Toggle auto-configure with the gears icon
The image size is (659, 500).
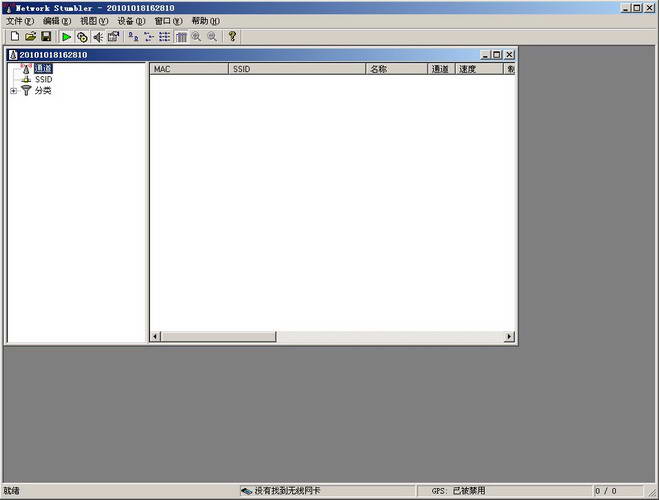tap(82, 37)
